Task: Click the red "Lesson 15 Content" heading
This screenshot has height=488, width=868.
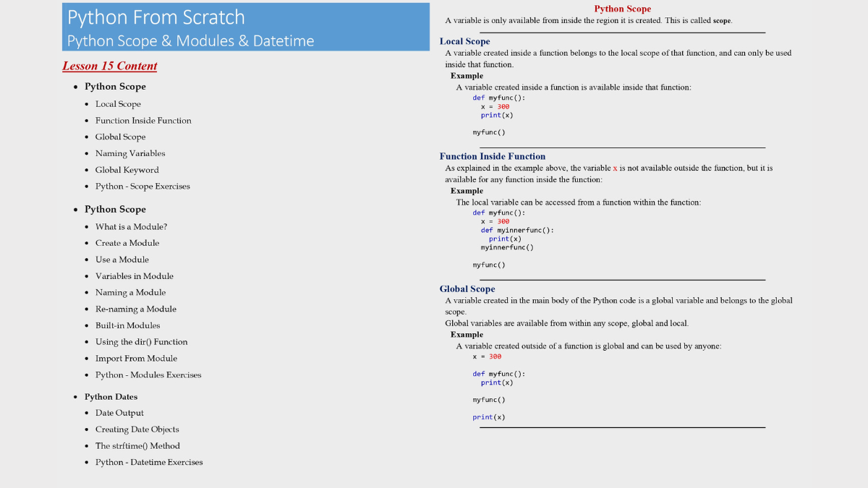Action: tap(109, 66)
